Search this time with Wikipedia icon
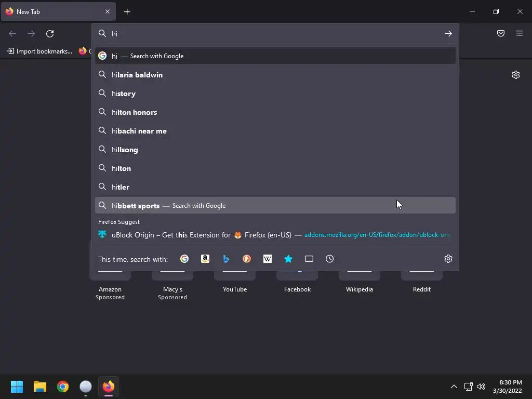This screenshot has width=532, height=399. 268,259
